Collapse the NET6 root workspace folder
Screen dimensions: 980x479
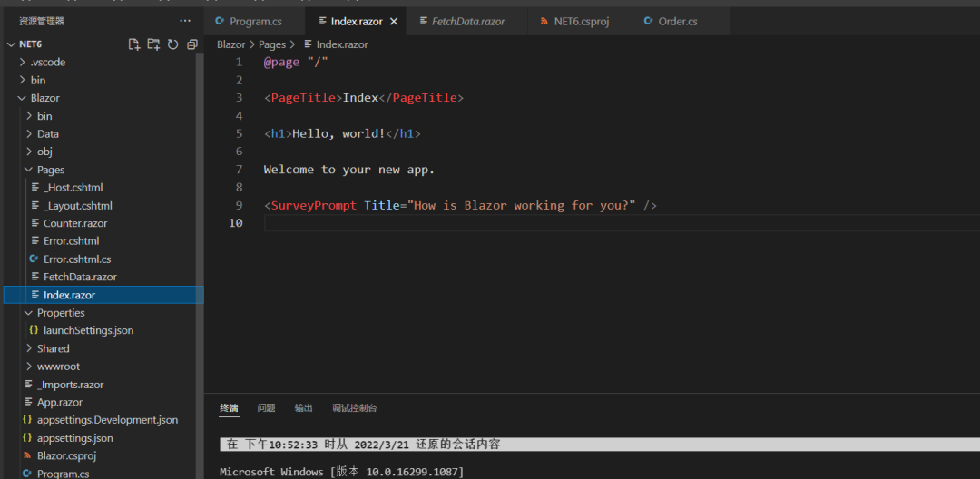click(x=11, y=44)
